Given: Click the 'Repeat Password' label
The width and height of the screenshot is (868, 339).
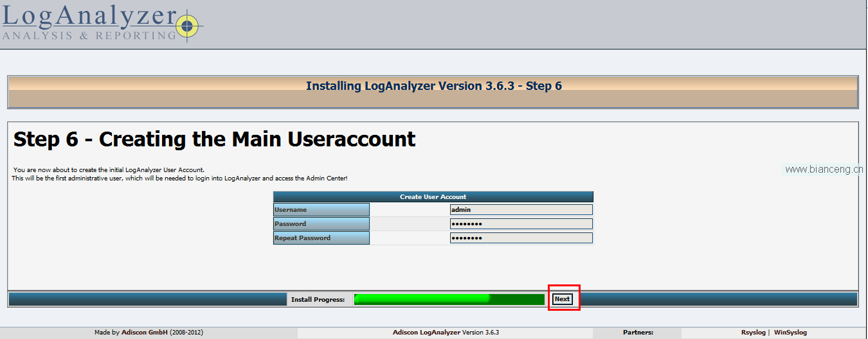Looking at the screenshot, I should tap(302, 238).
